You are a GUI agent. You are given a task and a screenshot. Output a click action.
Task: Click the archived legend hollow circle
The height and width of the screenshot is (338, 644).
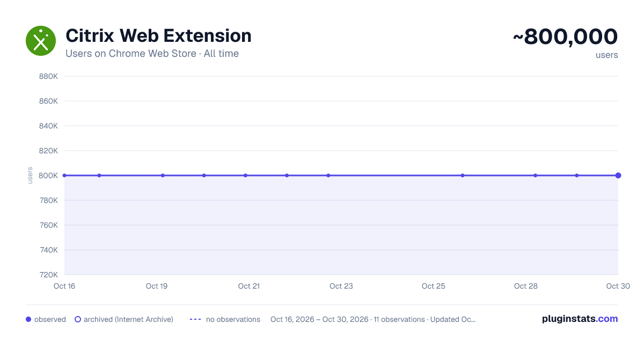click(78, 319)
